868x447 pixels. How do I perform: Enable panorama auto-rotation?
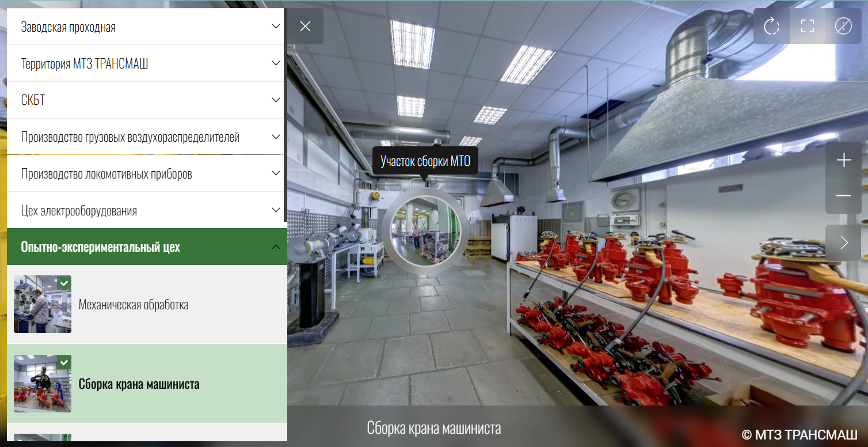click(771, 25)
